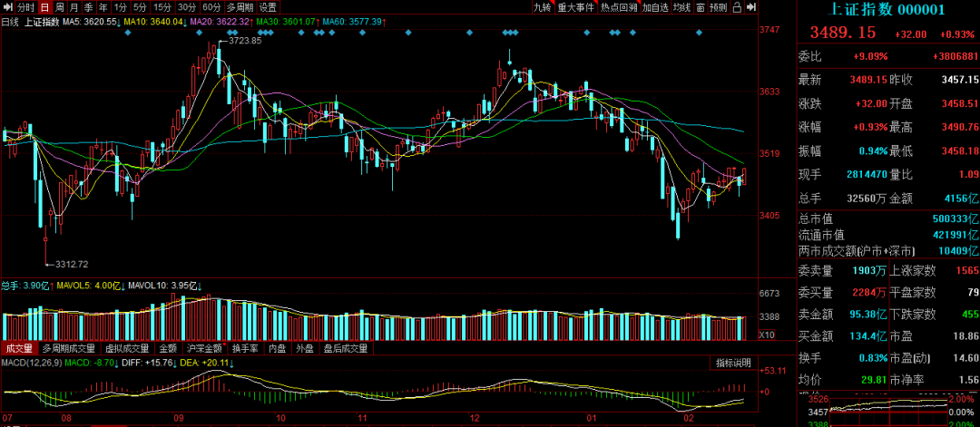The image size is (980, 427).
Task: Click the DEA +20.11 value label
Action: click(207, 363)
